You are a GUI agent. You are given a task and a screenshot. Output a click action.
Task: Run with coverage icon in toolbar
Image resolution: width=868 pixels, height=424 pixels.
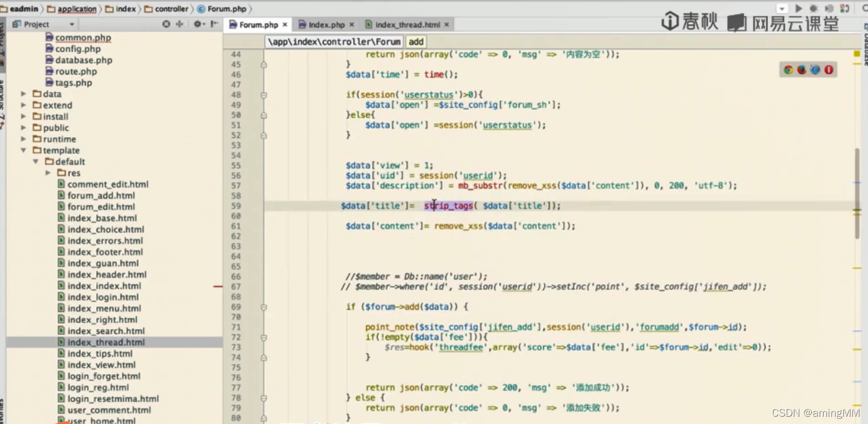click(829, 8)
